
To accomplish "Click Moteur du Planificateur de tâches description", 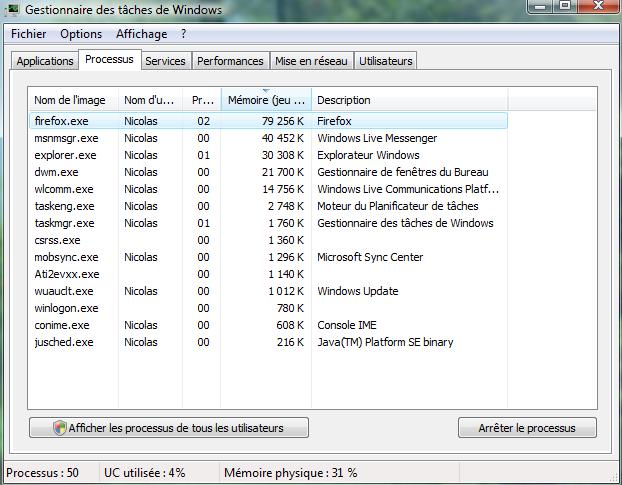I will 397,206.
